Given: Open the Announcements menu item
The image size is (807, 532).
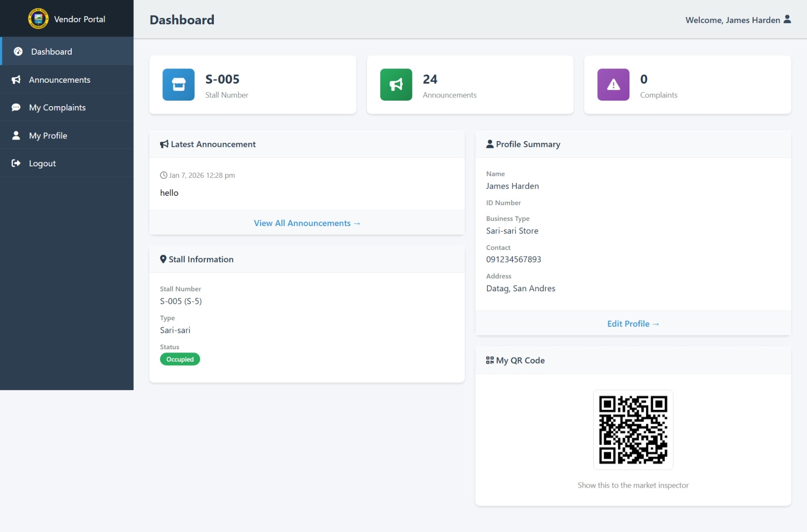Looking at the screenshot, I should coord(59,79).
